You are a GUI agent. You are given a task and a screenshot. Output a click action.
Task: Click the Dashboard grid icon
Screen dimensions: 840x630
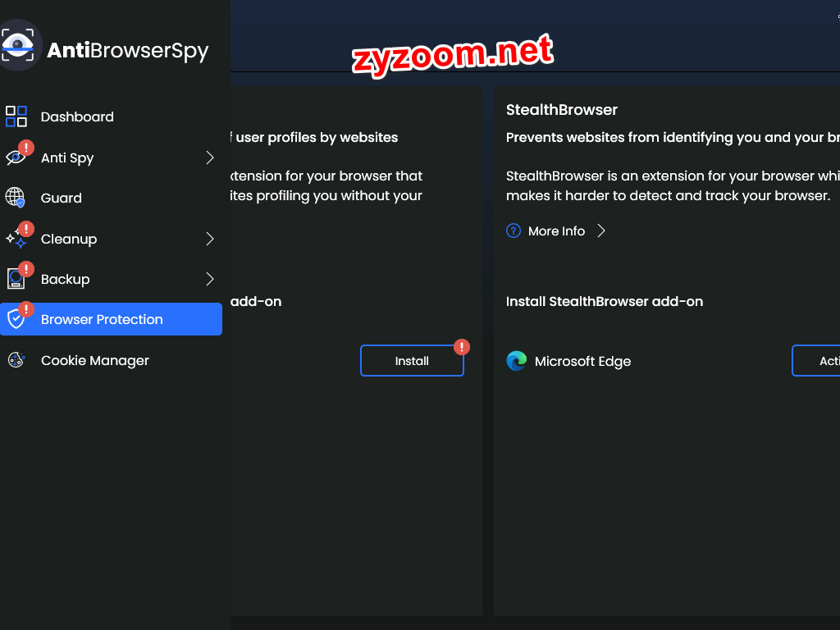(16, 116)
